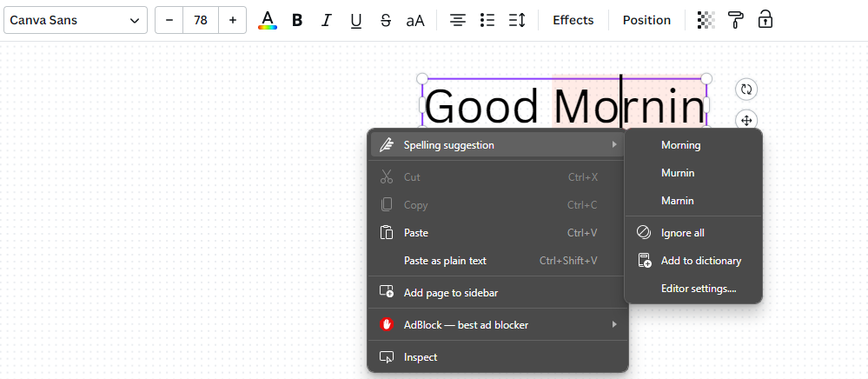The width and height of the screenshot is (868, 379).
Task: Click the move handle beside text box
Action: tap(746, 120)
